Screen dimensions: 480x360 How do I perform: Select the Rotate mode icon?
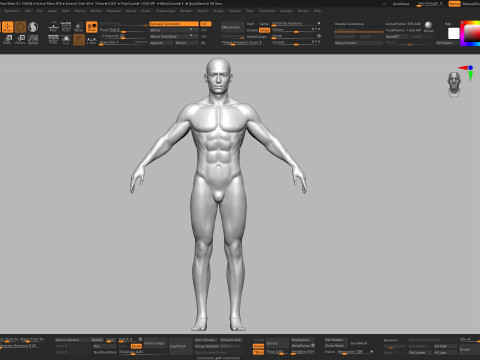tap(20, 40)
